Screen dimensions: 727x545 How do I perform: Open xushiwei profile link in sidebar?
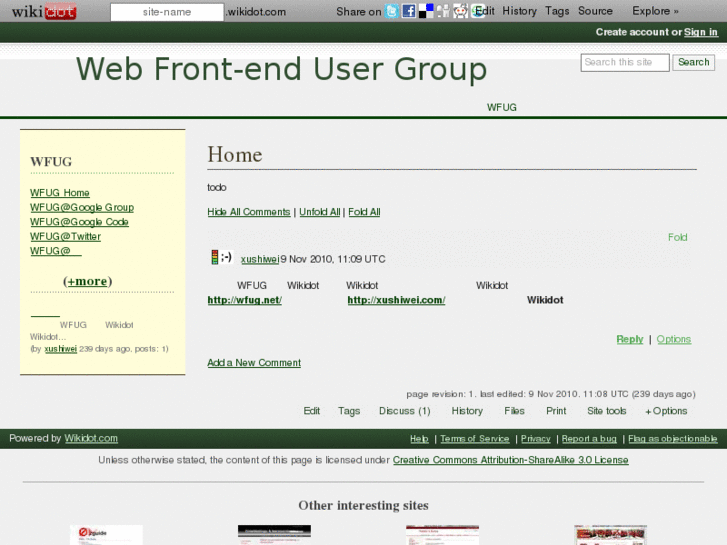[60, 349]
